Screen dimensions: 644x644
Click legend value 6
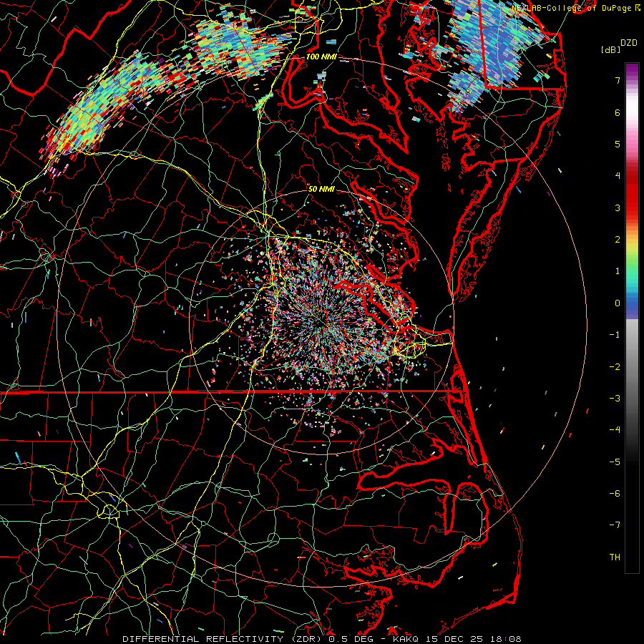(618, 112)
